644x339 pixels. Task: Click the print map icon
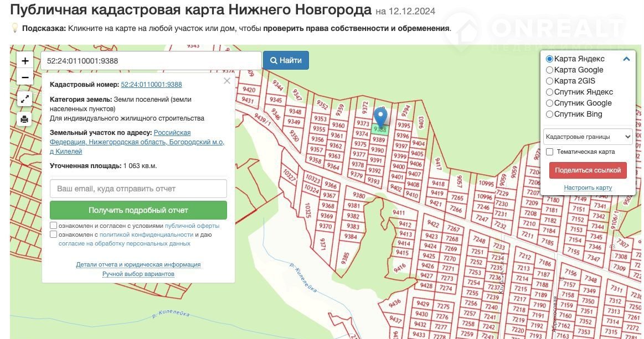pyautogui.click(x=25, y=119)
